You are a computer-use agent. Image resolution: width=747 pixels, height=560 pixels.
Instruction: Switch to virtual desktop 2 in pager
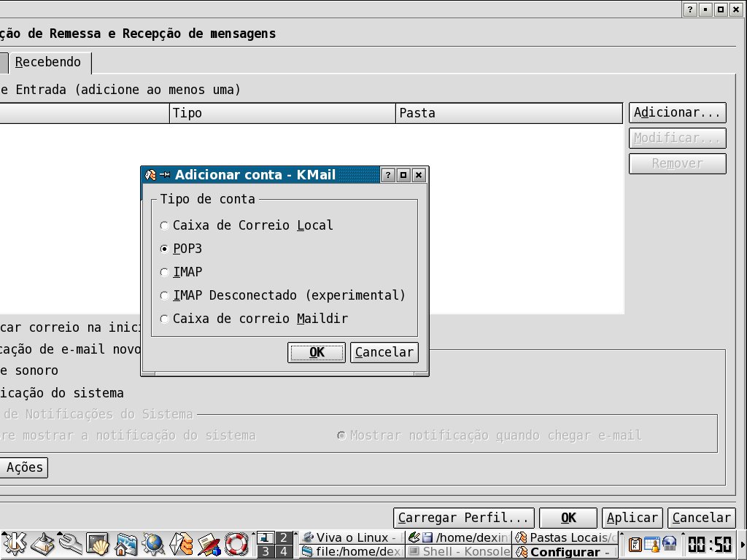pyautogui.click(x=284, y=537)
